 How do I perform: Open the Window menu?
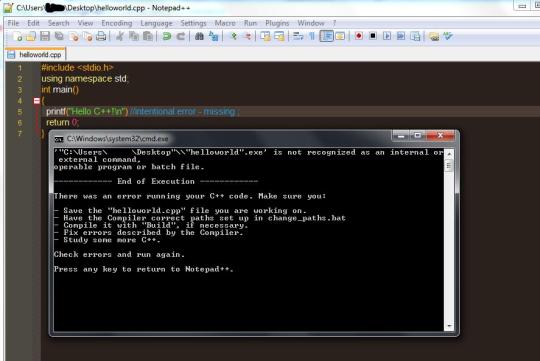[311, 23]
